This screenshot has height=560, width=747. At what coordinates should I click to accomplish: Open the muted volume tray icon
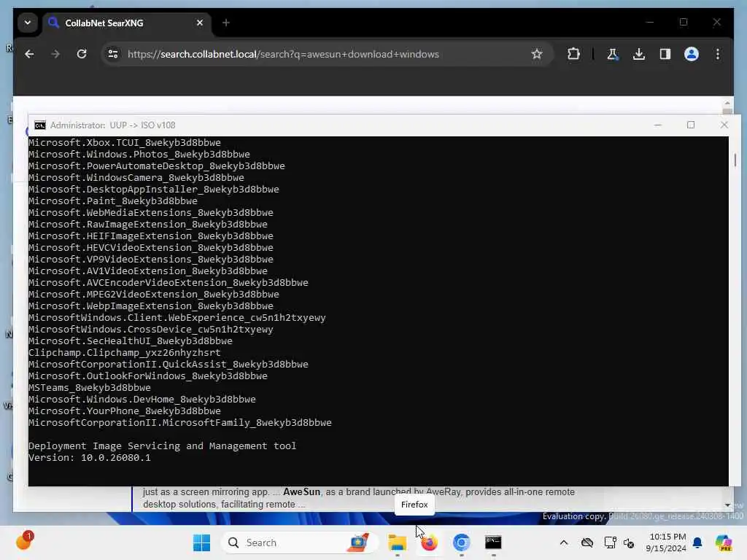pyautogui.click(x=629, y=542)
